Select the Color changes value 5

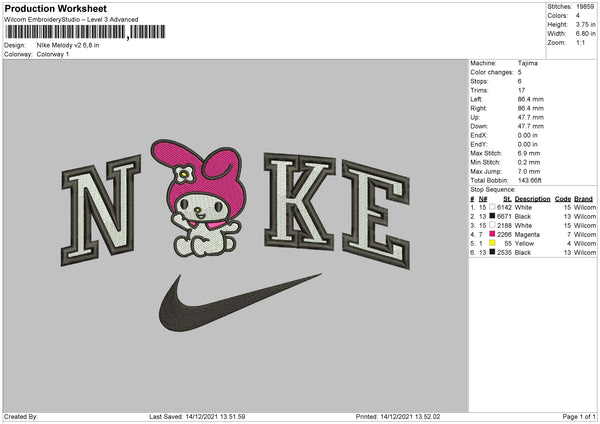click(520, 72)
